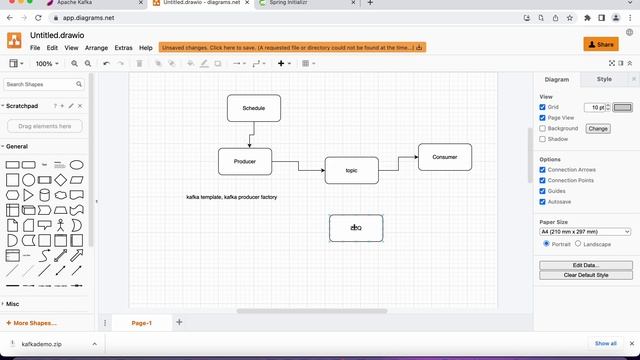640x360 pixels.
Task: Select the cylinder shape in General
Action: click(x=44, y=195)
